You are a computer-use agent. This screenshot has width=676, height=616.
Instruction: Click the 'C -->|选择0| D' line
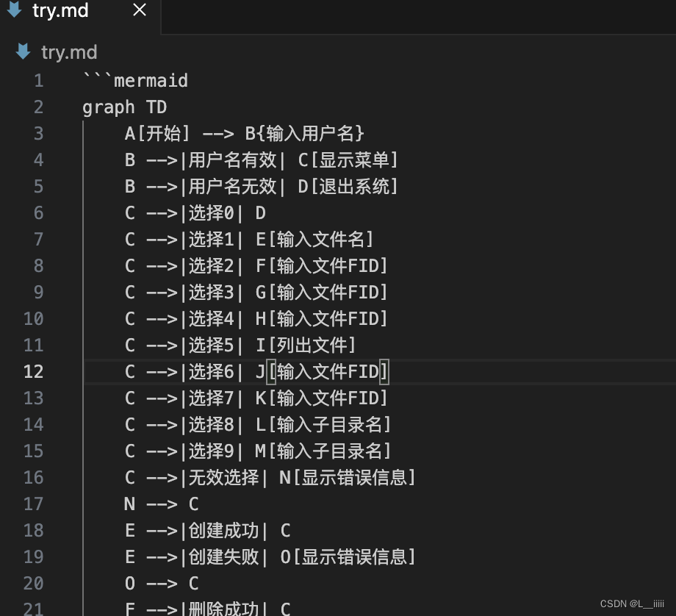[x=195, y=212]
